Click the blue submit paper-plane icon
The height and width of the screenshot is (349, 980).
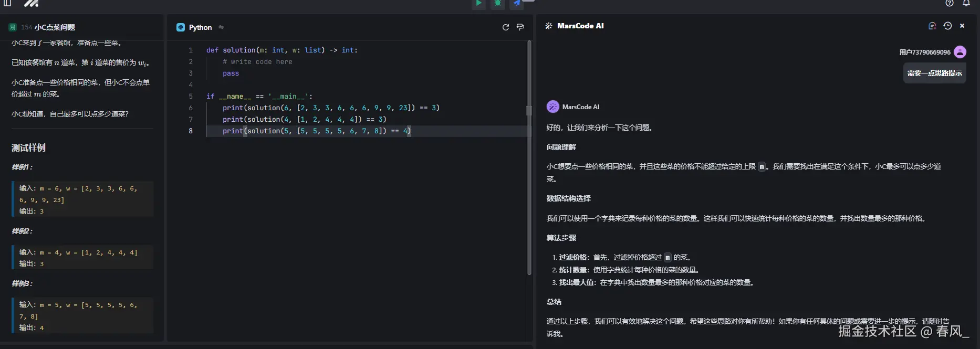517,3
